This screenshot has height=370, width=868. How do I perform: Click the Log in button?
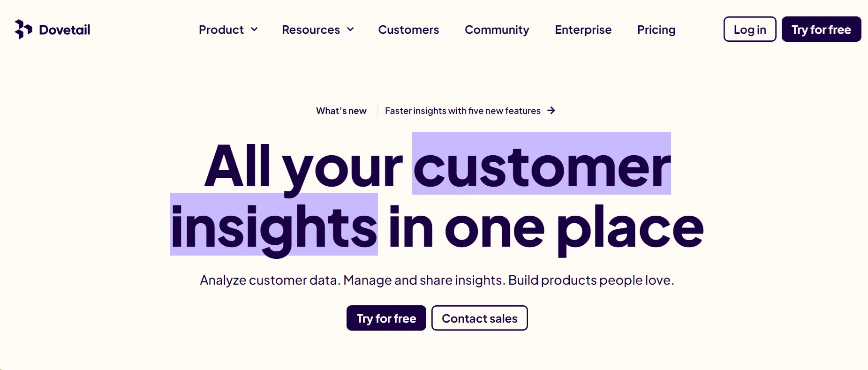(749, 29)
